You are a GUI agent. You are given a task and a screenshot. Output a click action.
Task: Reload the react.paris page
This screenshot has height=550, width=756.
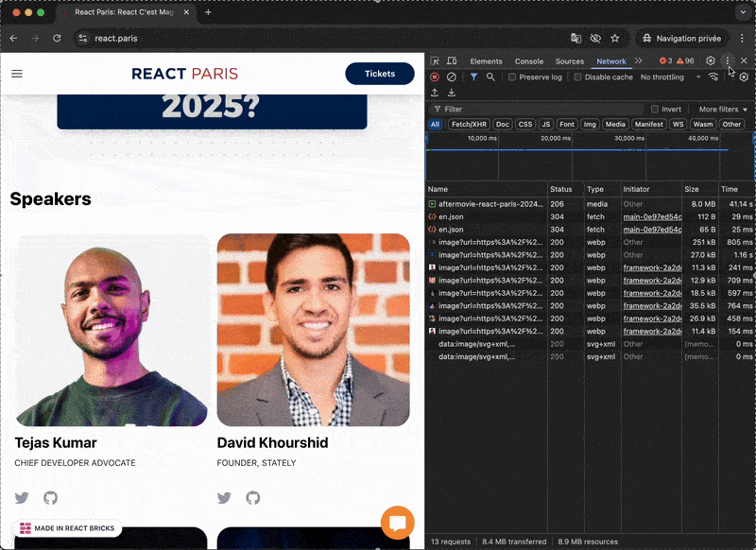pos(57,38)
